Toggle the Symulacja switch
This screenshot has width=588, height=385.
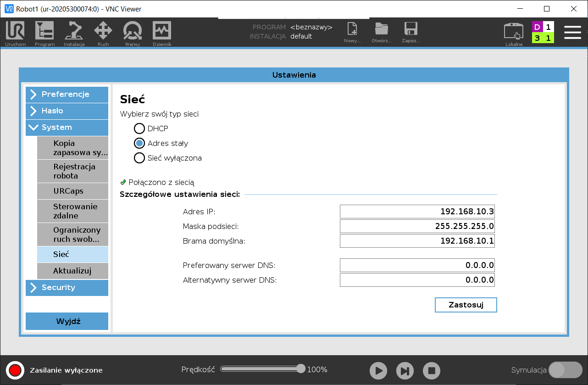point(565,370)
